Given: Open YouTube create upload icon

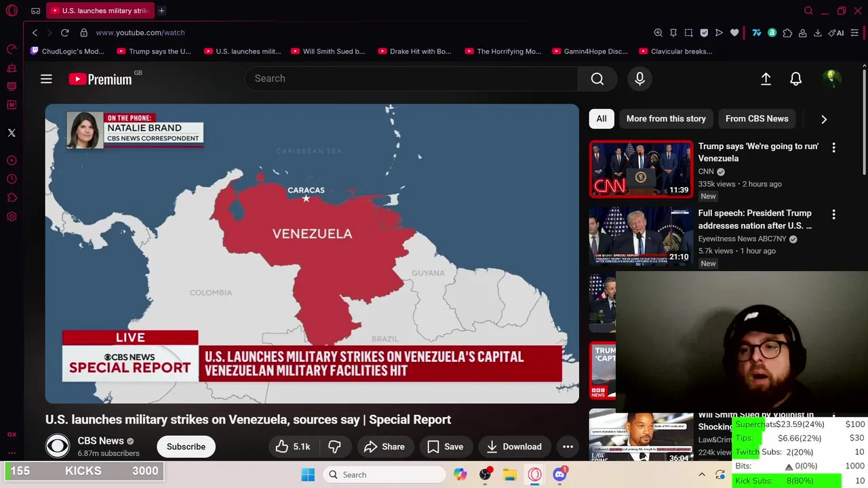Looking at the screenshot, I should (x=766, y=79).
